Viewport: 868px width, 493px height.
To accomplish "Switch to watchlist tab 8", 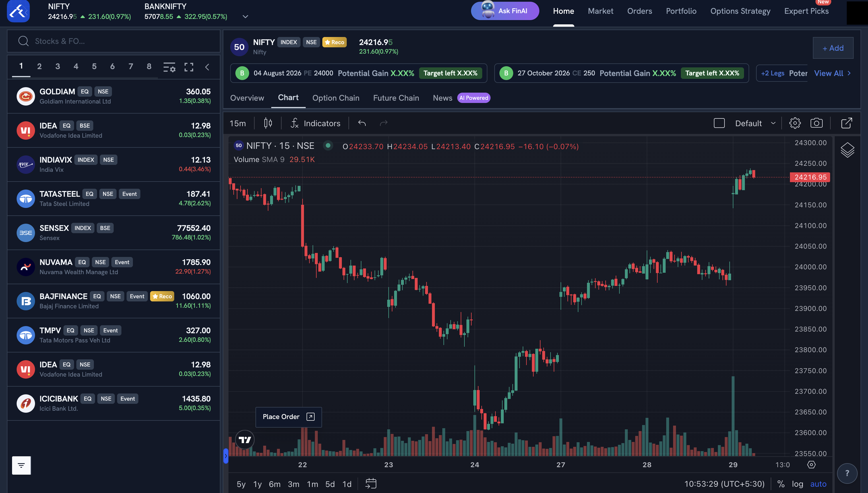I will [x=149, y=66].
